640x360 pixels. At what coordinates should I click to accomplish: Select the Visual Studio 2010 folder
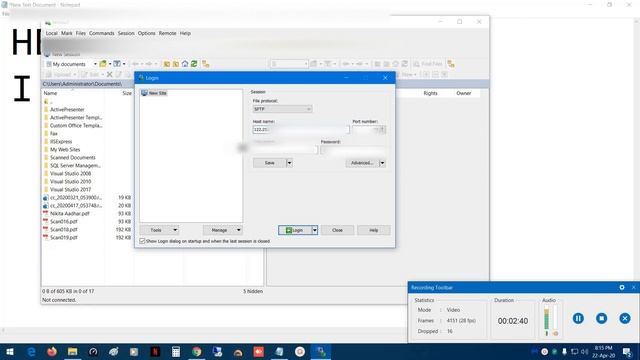click(x=70, y=181)
